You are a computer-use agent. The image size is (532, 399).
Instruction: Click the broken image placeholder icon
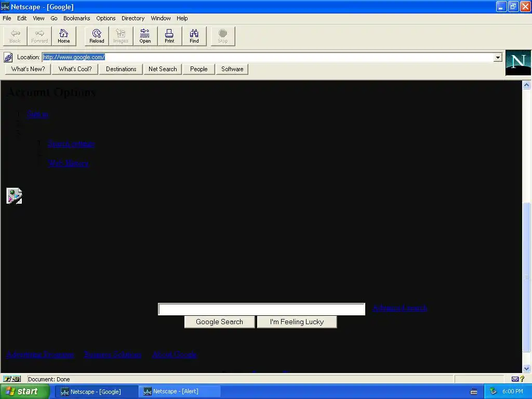pos(14,196)
